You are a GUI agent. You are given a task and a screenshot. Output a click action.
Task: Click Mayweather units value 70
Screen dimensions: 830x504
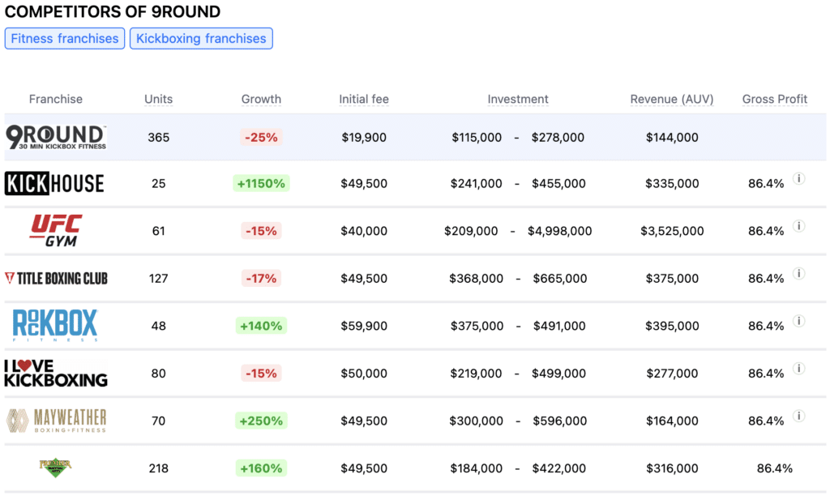pyautogui.click(x=158, y=421)
